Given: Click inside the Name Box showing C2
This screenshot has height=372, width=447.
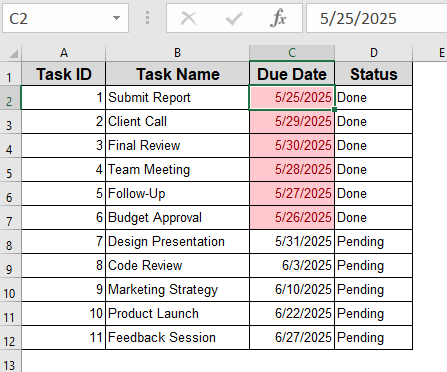Looking at the screenshot, I should (57, 18).
